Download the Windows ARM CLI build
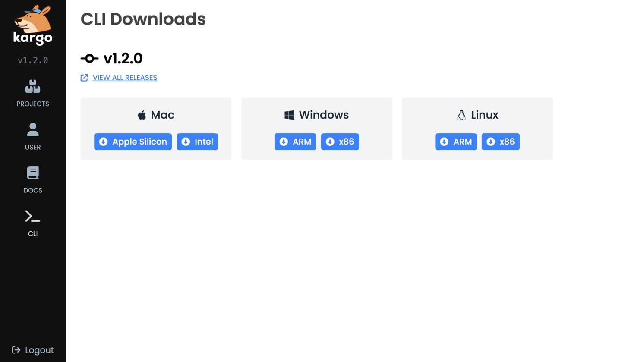The height and width of the screenshot is (362, 644). tap(295, 142)
